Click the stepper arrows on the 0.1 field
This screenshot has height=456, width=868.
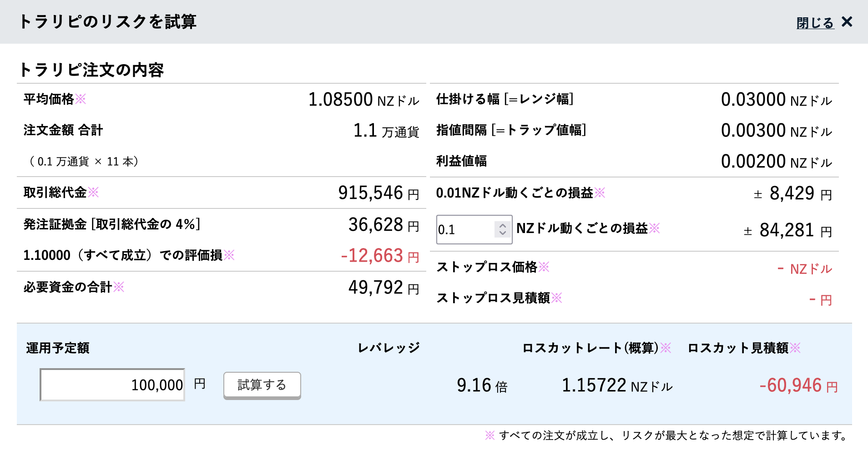(502, 229)
